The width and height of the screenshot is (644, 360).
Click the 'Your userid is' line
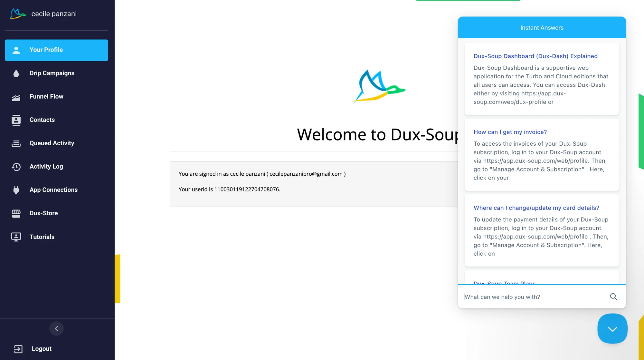click(229, 190)
